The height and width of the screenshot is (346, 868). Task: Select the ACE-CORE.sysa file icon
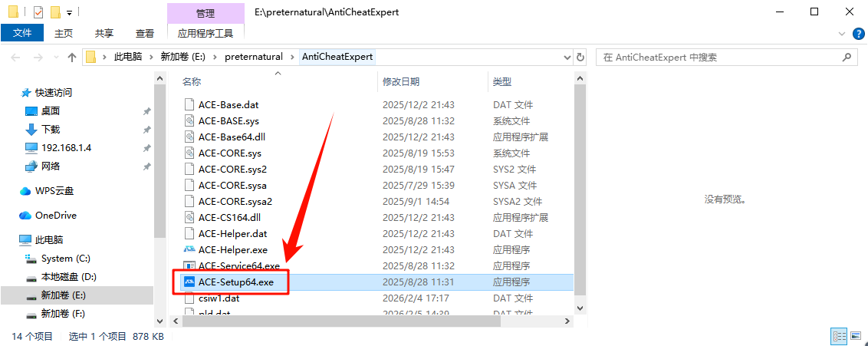pyautogui.click(x=189, y=186)
